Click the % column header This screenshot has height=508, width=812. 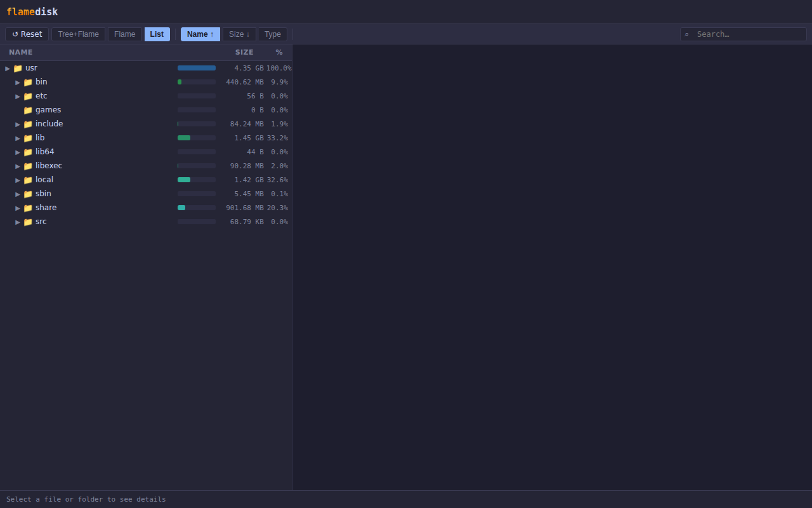tap(279, 52)
